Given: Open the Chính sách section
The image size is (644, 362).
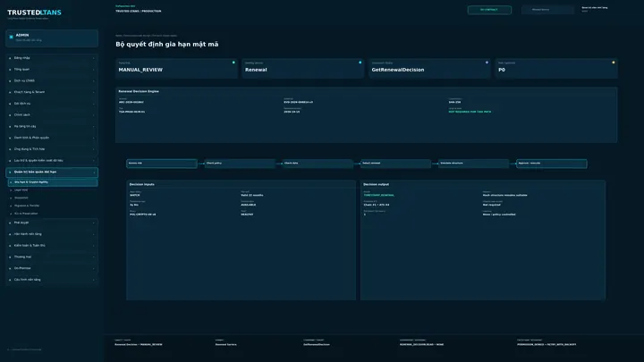Looking at the screenshot, I should click(52, 115).
